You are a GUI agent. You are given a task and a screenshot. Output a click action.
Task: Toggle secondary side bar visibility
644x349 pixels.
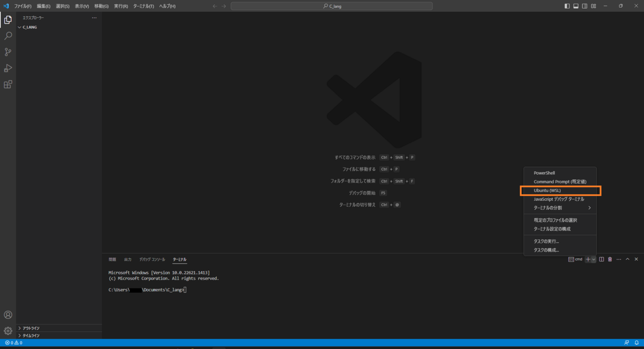click(x=584, y=6)
